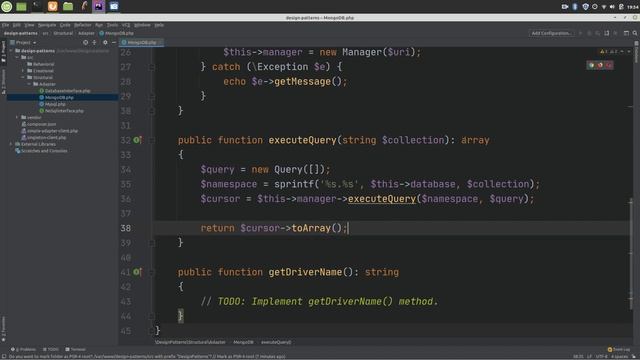640x360 pixels.
Task: Select MongoDB.php in project tree
Action: pos(59,98)
